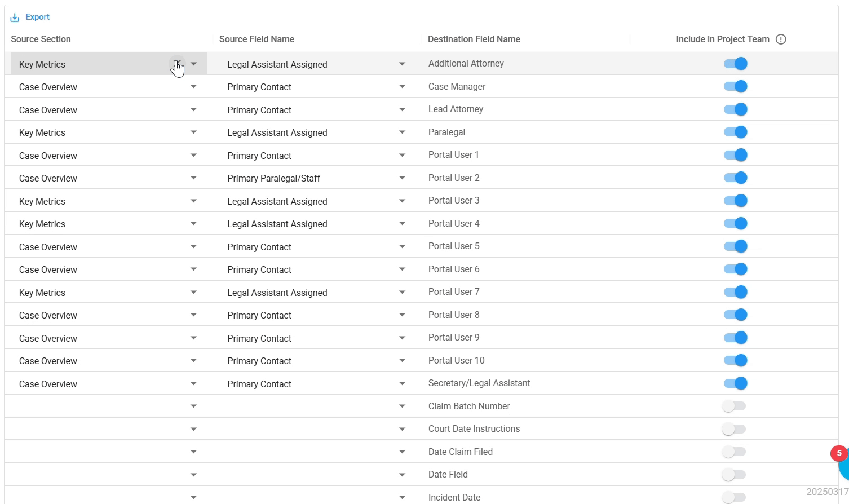Open Source Field Name dropdown for the Lead Attorney row
The image size is (849, 504).
coord(402,109)
